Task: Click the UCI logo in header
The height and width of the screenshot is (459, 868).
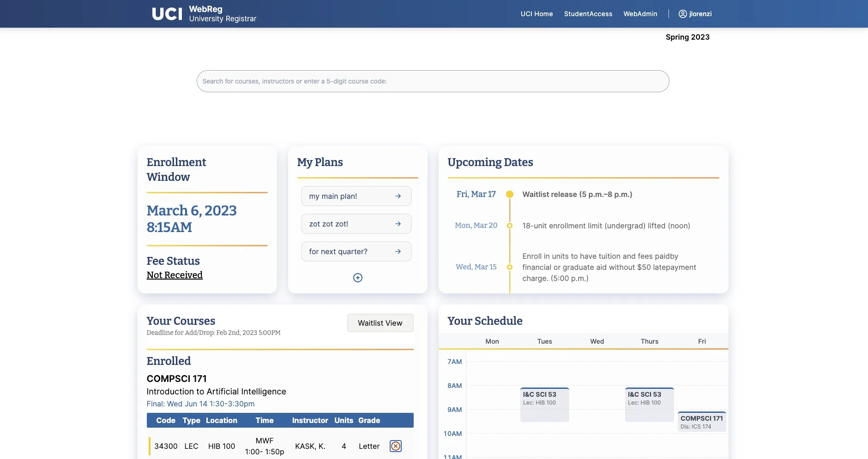Action: pyautogui.click(x=167, y=14)
